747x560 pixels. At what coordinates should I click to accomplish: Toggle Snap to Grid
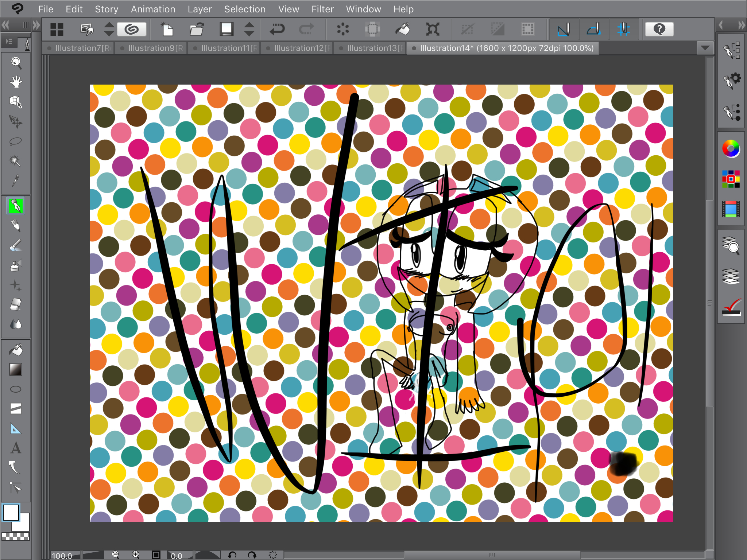(623, 29)
